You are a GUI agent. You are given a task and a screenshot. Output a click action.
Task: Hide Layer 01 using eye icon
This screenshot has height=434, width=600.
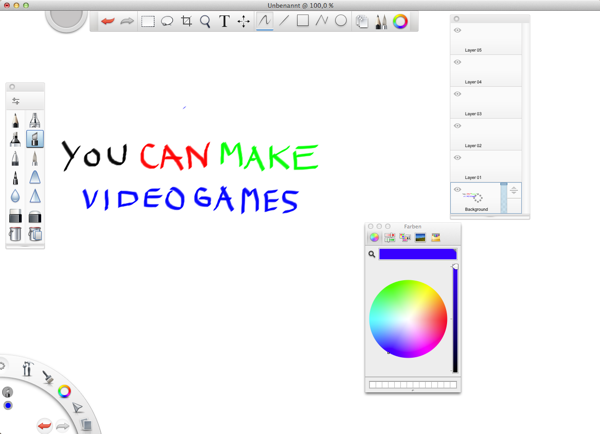[x=457, y=157]
